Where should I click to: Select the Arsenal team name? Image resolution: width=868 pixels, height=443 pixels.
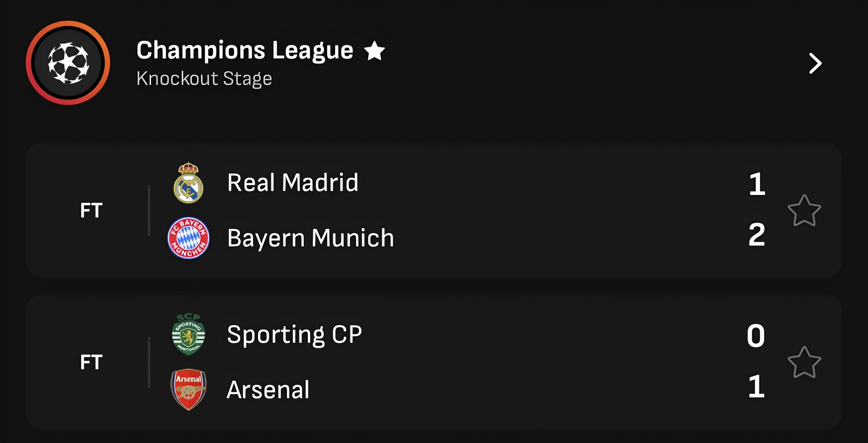pos(268,390)
